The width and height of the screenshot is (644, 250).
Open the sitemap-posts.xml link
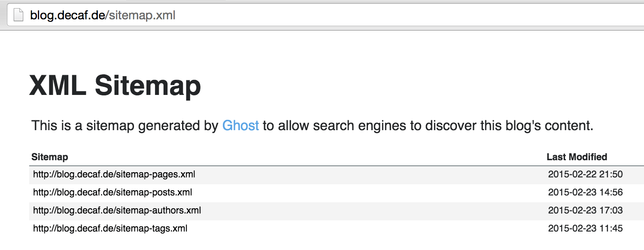tap(112, 192)
